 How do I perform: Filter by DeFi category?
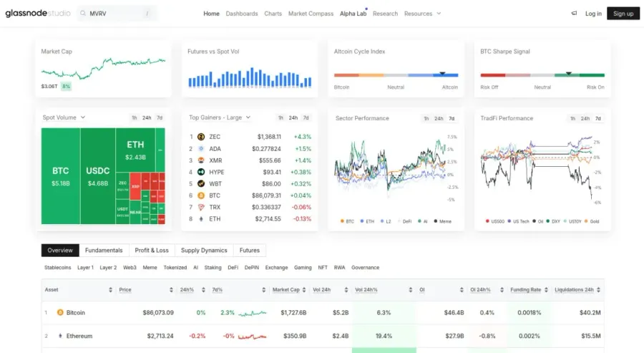233,268
